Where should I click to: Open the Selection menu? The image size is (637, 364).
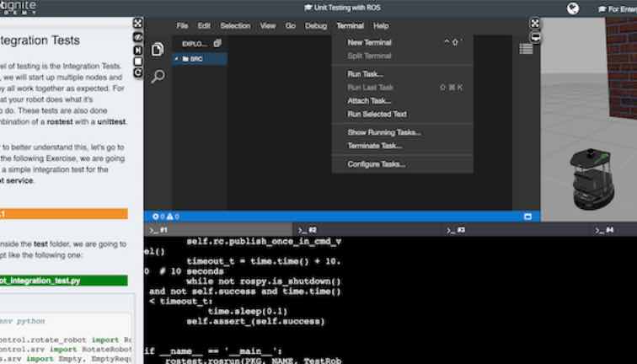click(x=235, y=25)
